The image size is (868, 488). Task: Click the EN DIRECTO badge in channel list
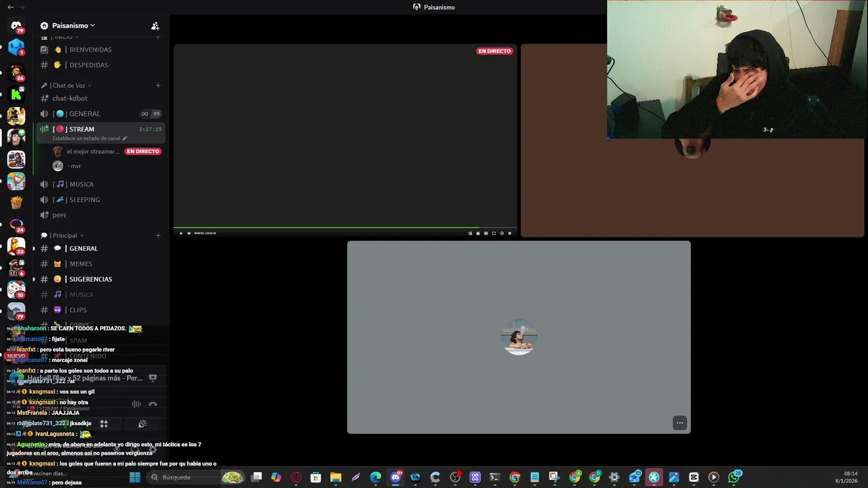coord(143,151)
